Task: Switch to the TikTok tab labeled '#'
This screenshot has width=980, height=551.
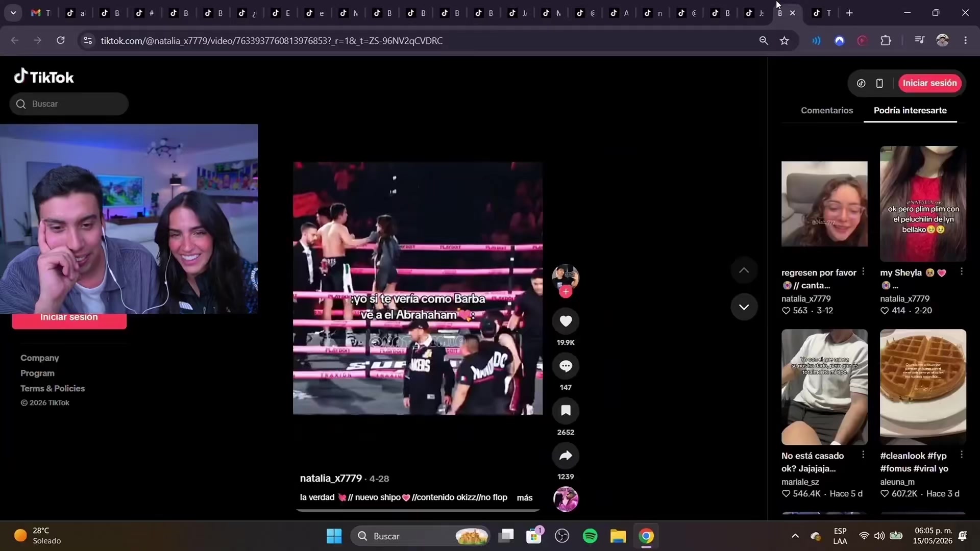Action: [144, 13]
